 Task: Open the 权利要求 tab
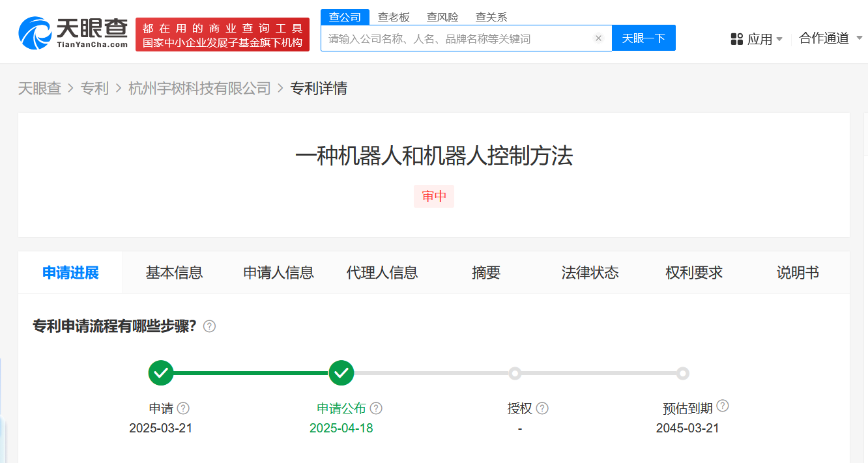click(x=694, y=273)
